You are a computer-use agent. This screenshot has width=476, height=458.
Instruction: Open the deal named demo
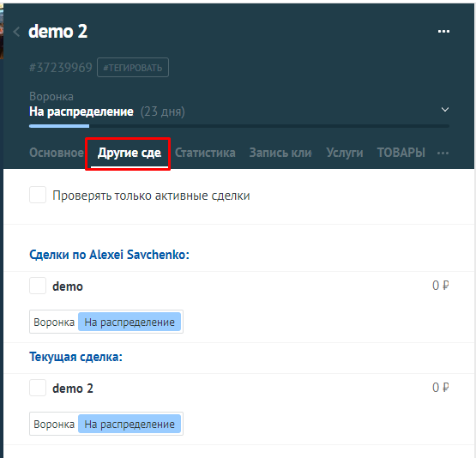pyautogui.click(x=68, y=286)
